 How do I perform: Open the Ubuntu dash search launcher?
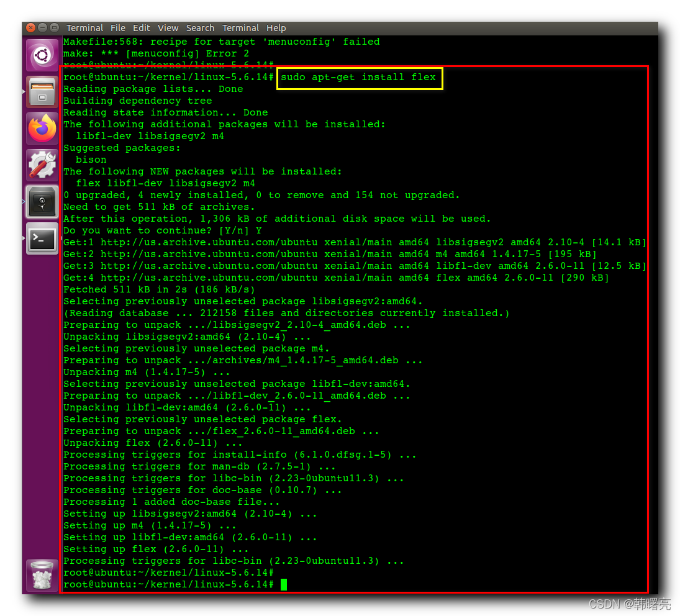42,55
